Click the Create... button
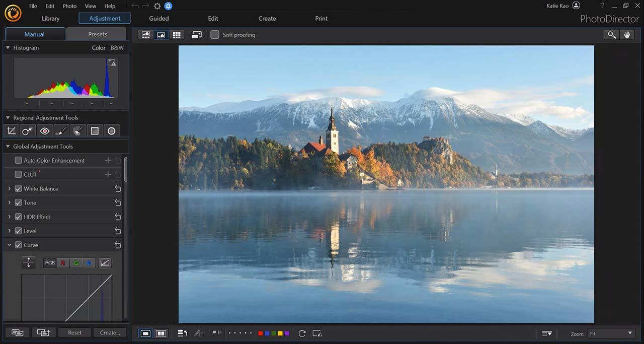The image size is (644, 344). (110, 332)
